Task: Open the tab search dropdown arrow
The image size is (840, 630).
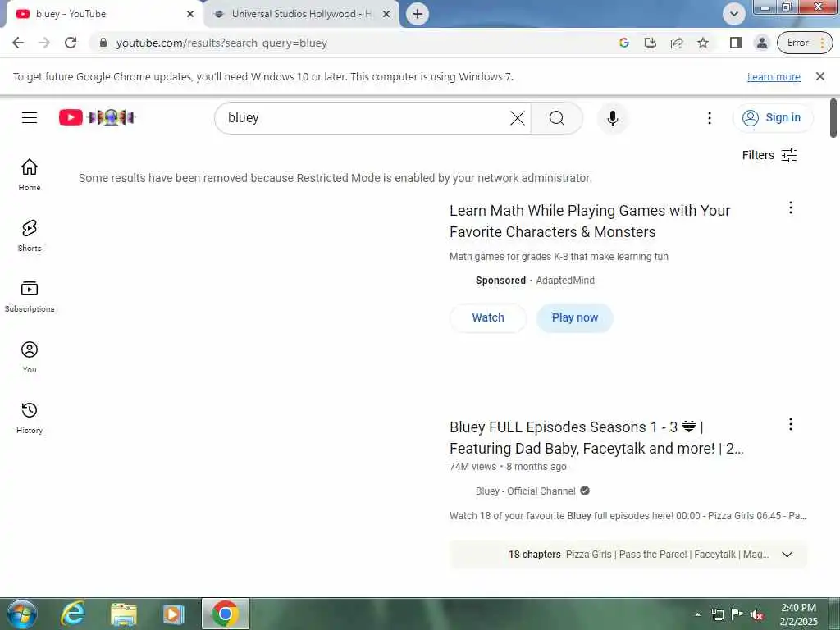Action: tap(734, 14)
